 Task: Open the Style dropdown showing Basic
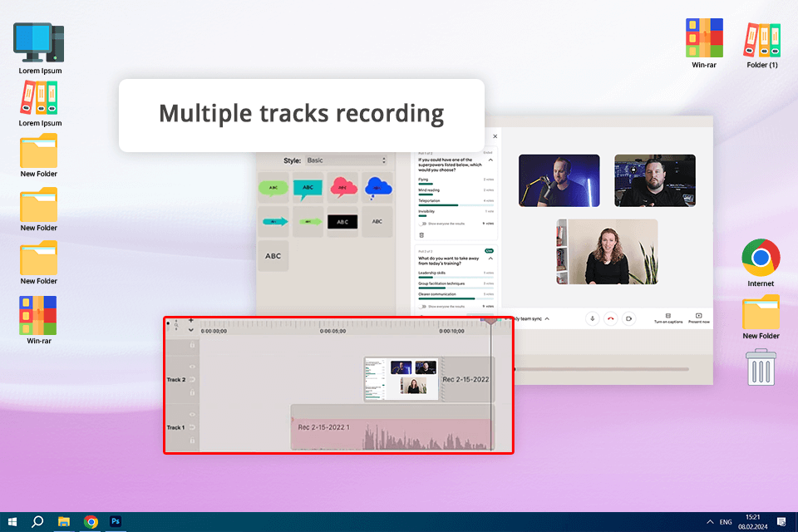point(346,160)
